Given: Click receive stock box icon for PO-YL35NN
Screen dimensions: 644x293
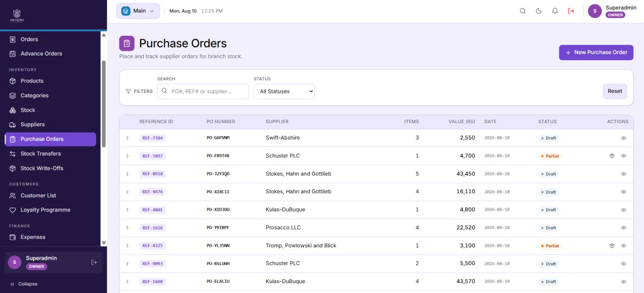Looking at the screenshot, I should (x=612, y=246).
